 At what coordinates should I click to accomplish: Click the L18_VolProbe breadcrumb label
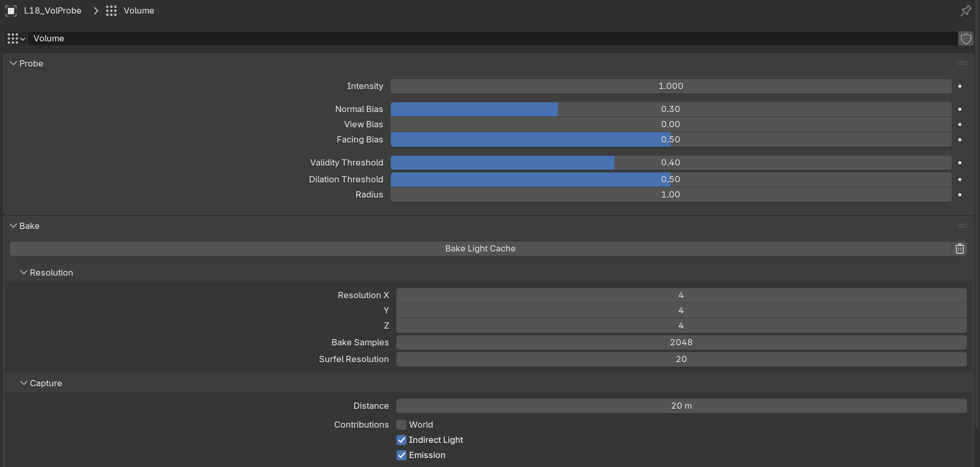pyautogui.click(x=52, y=10)
